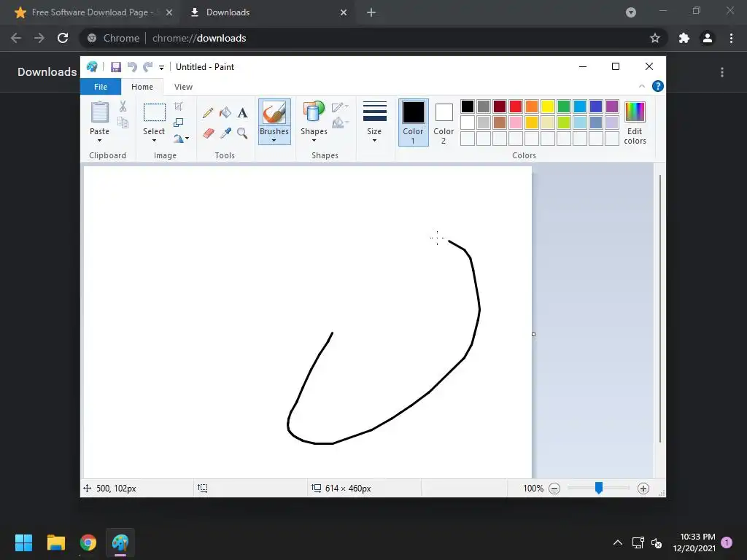Open the Chrome three-dot menu
Viewport: 747px width, 560px height.
pyautogui.click(x=731, y=38)
